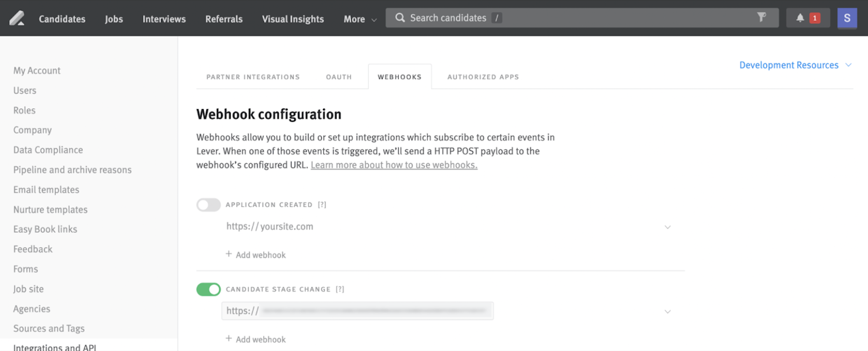Click the plus icon under Application Created
The height and width of the screenshot is (351, 868).
(229, 254)
